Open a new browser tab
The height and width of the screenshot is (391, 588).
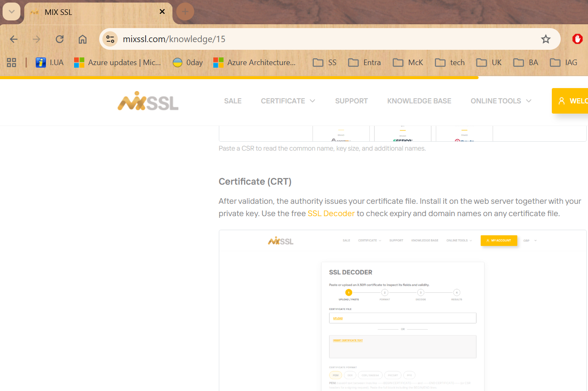185,11
